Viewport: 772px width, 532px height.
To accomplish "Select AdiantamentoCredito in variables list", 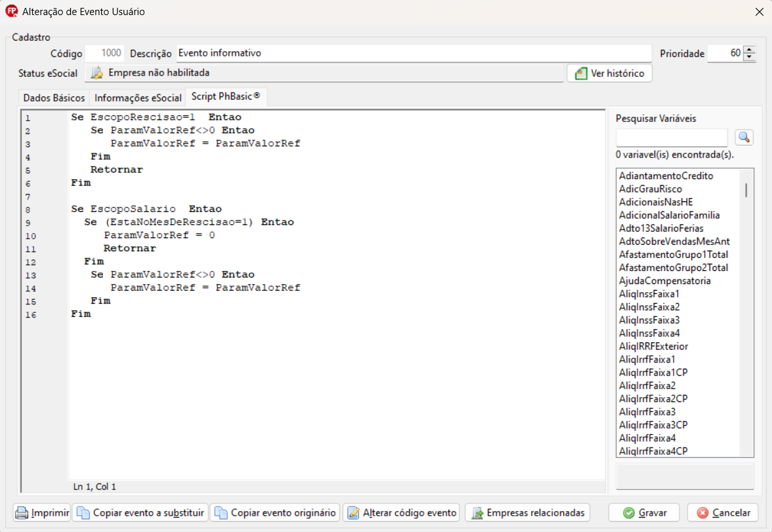I will point(666,176).
